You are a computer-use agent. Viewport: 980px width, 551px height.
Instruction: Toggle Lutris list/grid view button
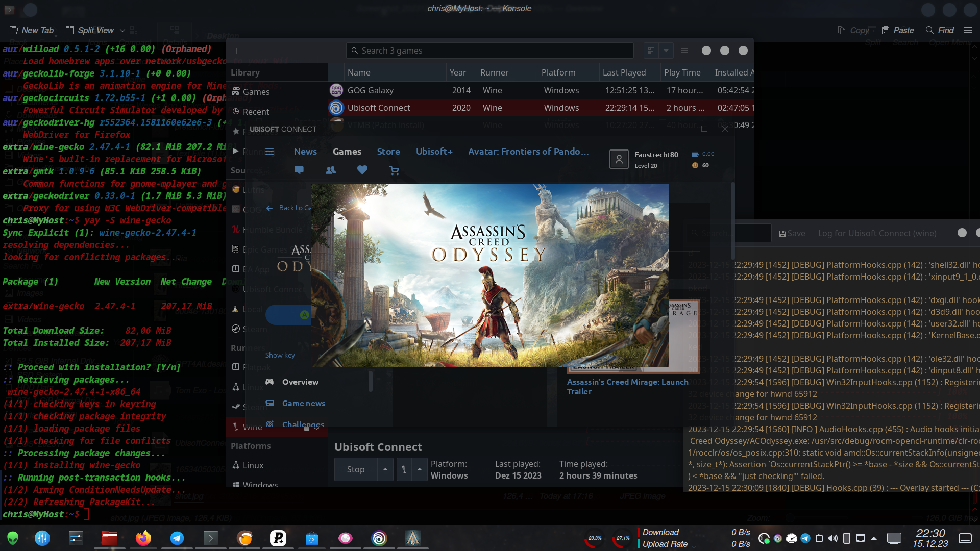[x=651, y=51]
